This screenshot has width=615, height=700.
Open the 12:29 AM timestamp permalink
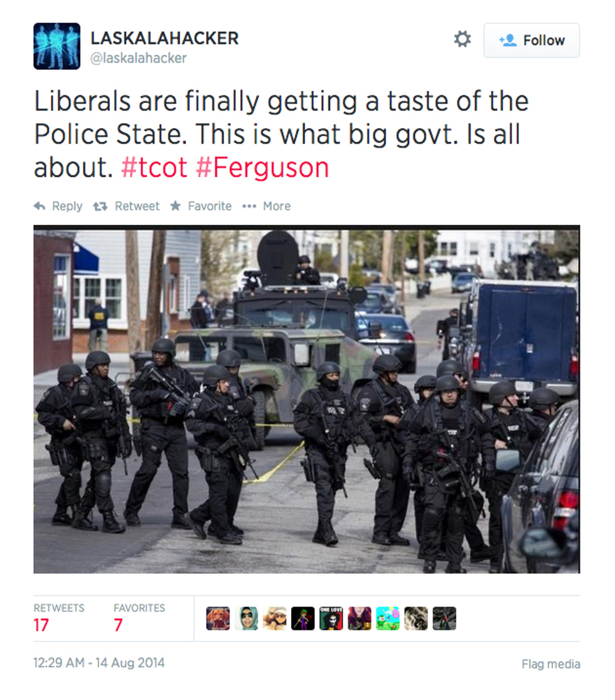point(99,662)
